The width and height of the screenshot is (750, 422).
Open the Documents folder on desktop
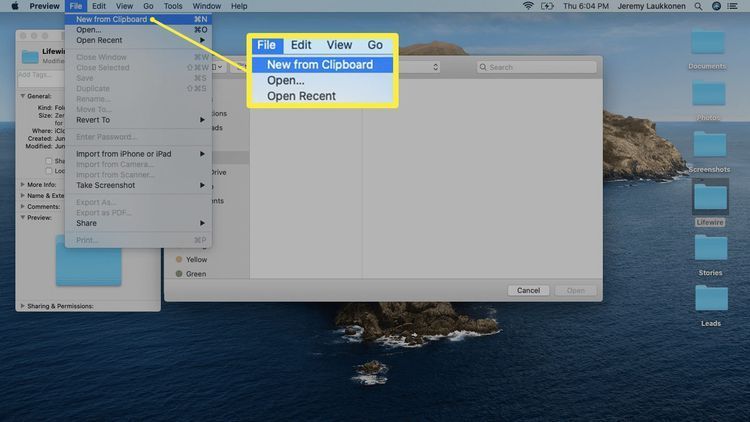click(x=708, y=42)
